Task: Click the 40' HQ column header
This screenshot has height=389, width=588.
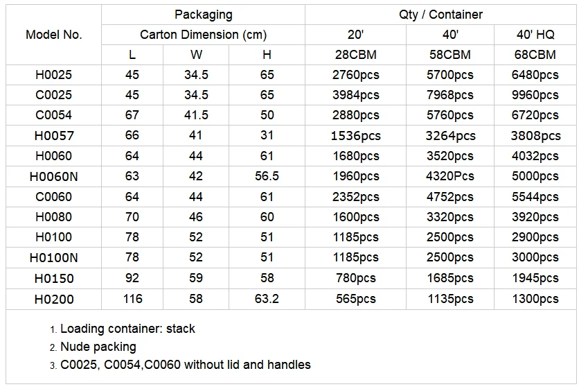Action: [534, 35]
